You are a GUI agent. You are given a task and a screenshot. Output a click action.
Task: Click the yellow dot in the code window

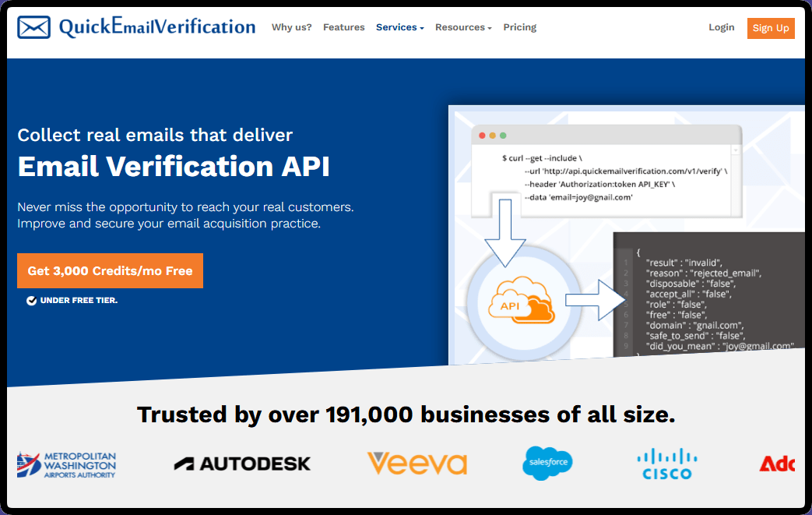pyautogui.click(x=493, y=136)
